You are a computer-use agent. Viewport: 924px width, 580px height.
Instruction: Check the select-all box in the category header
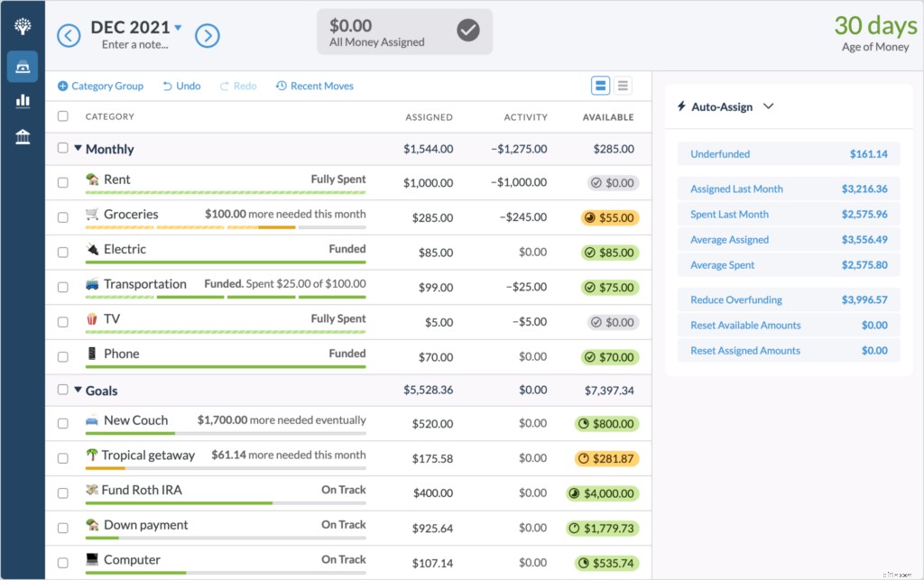tap(62, 116)
